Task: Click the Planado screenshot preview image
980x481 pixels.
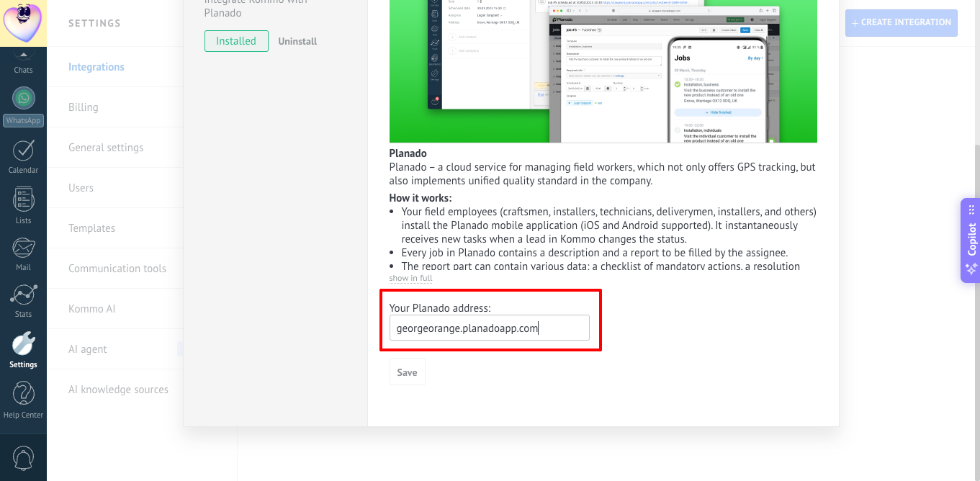Action: [x=603, y=71]
